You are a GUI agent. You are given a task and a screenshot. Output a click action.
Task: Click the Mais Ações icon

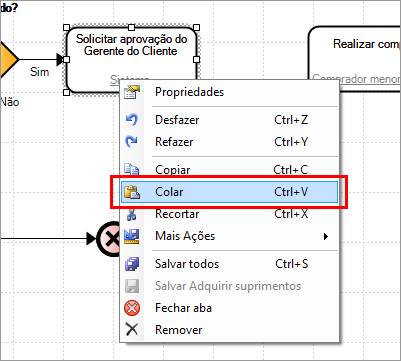(x=132, y=236)
